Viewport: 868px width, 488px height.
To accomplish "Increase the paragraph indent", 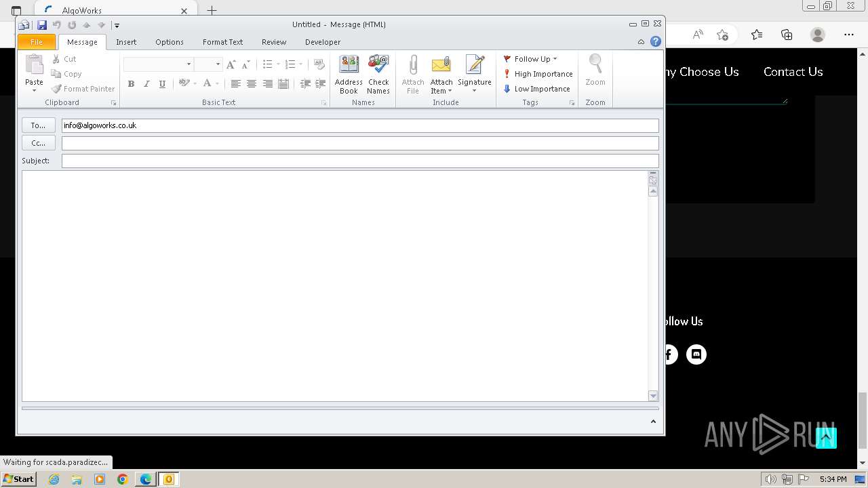I will point(321,84).
